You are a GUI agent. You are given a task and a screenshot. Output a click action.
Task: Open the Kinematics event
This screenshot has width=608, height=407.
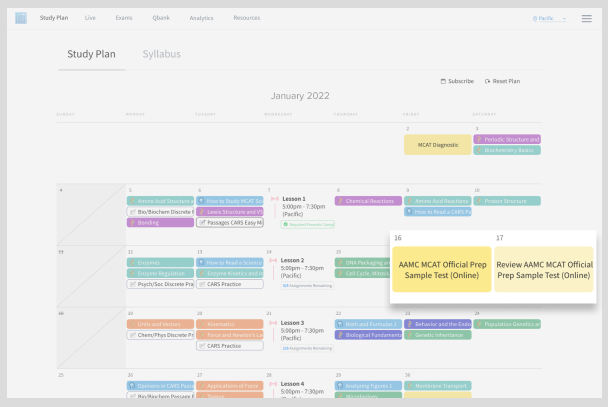[230, 324]
